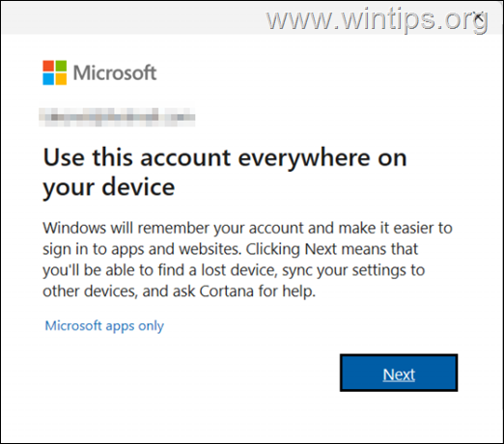Click the word Cortana in description
The image size is (504, 444).
(227, 291)
